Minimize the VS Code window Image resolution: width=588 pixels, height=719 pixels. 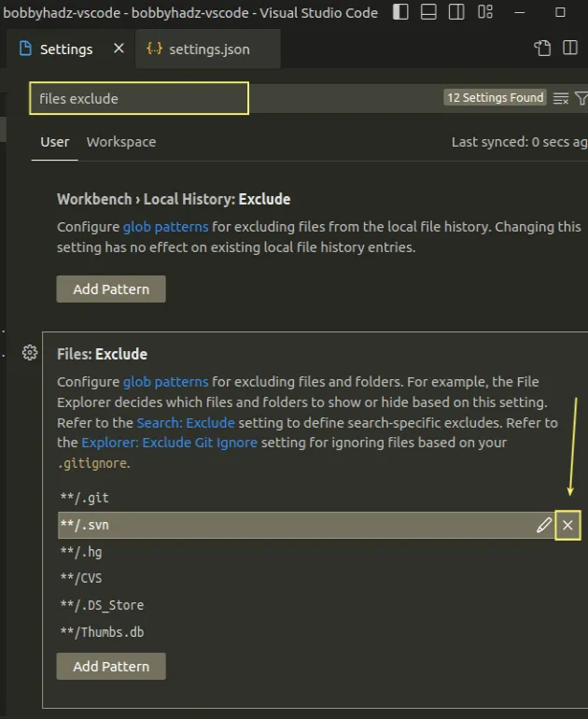519,12
